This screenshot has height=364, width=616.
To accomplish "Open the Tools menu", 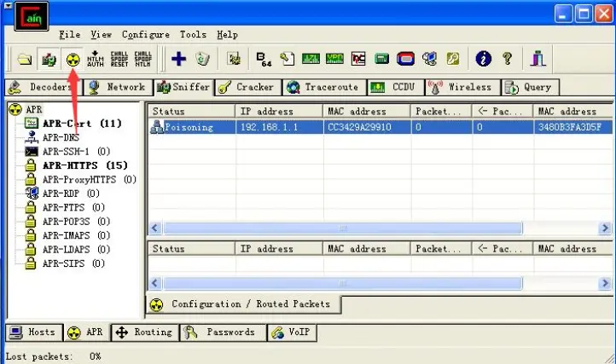I will click(193, 35).
